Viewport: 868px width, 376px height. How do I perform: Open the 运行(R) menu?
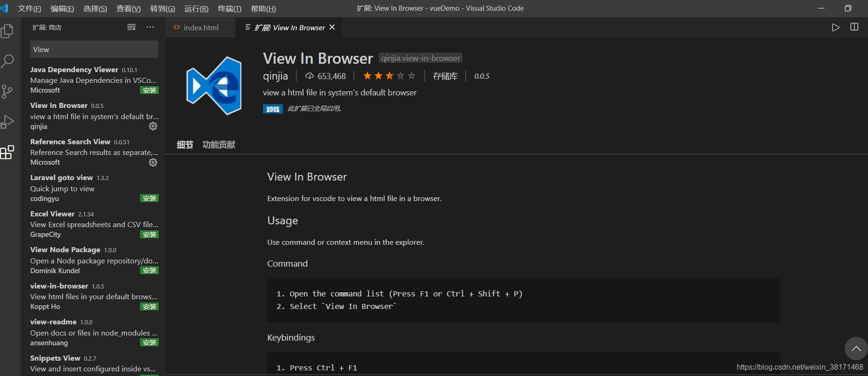tap(196, 8)
